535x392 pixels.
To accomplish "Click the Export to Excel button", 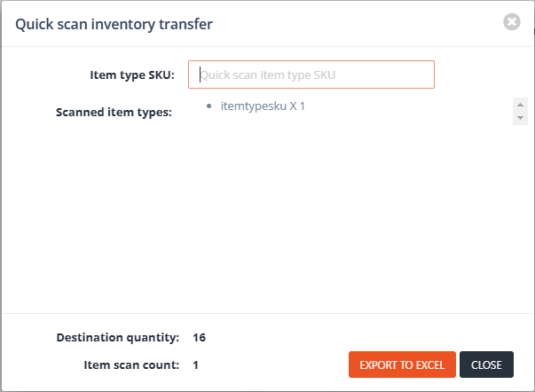I will tap(402, 365).
